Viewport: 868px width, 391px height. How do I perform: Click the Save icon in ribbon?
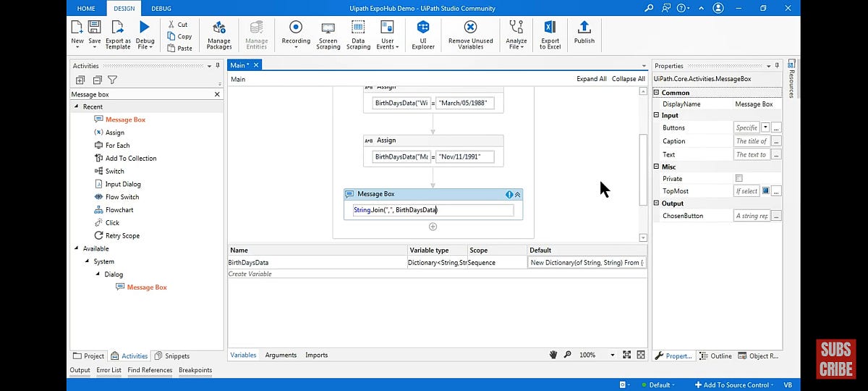coord(94,28)
